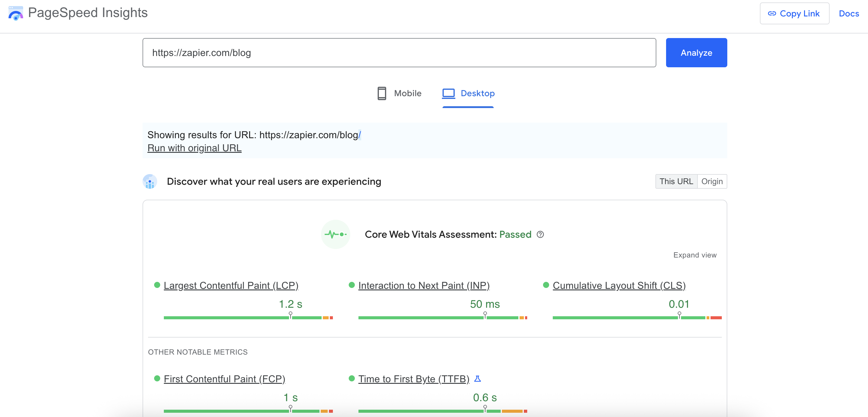Image resolution: width=868 pixels, height=417 pixels.
Task: Click the INP distribution bar
Action: pyautogui.click(x=443, y=318)
